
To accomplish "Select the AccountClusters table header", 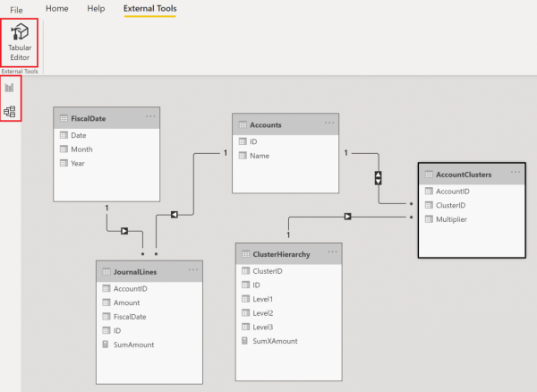I will (472, 175).
